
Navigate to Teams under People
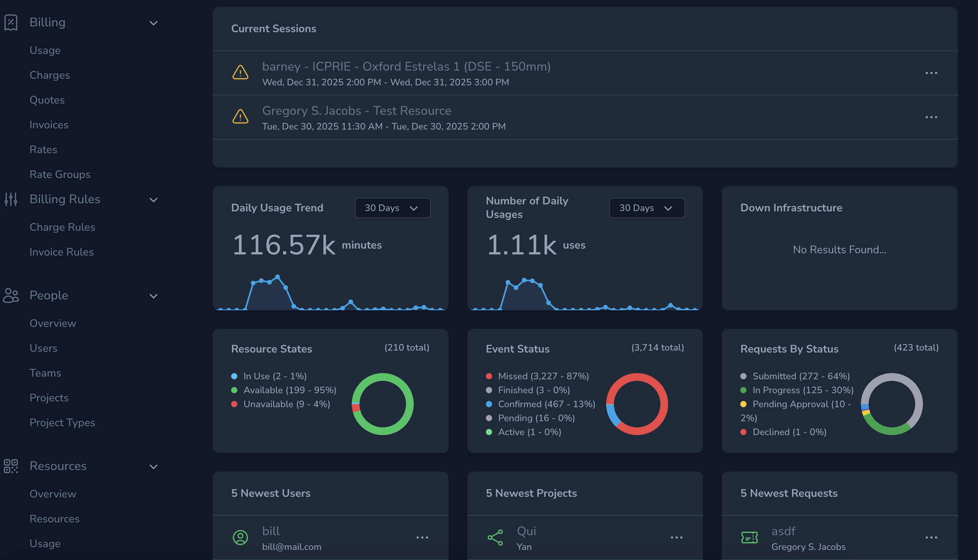click(x=45, y=373)
